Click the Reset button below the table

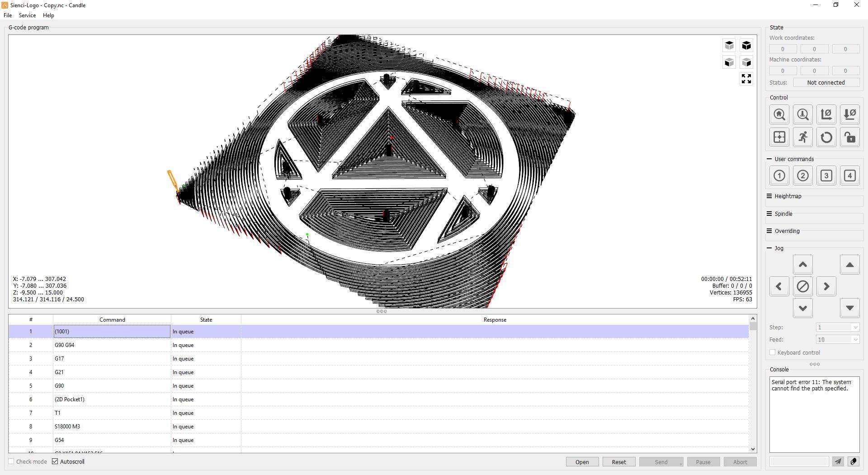[619, 462]
